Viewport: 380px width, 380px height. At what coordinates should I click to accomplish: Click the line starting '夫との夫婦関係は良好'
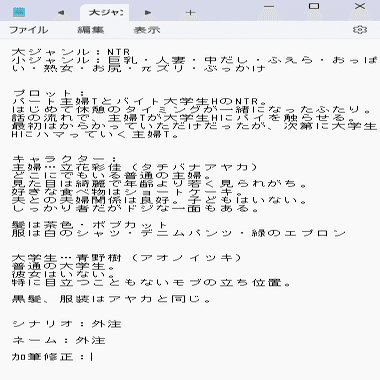(160, 200)
